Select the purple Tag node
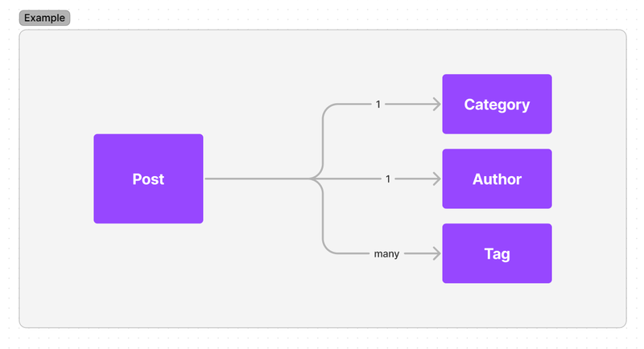Screen dimensions: 644x349 [497, 253]
